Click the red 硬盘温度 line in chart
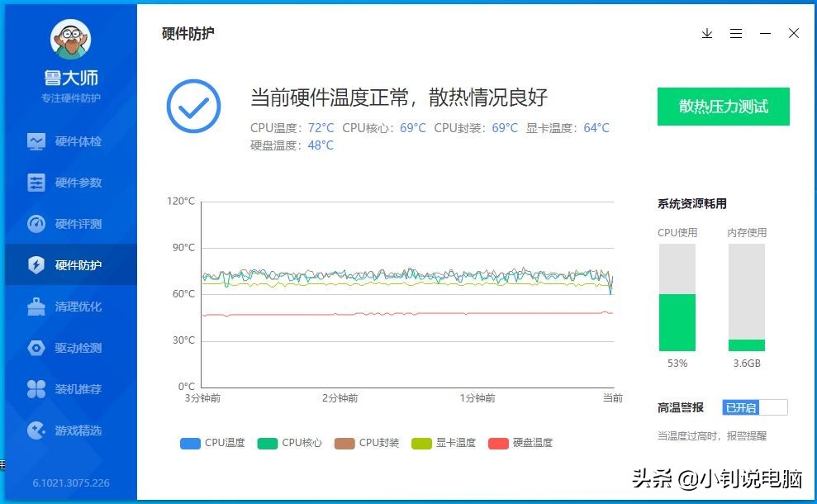817x504 pixels. (x=407, y=314)
